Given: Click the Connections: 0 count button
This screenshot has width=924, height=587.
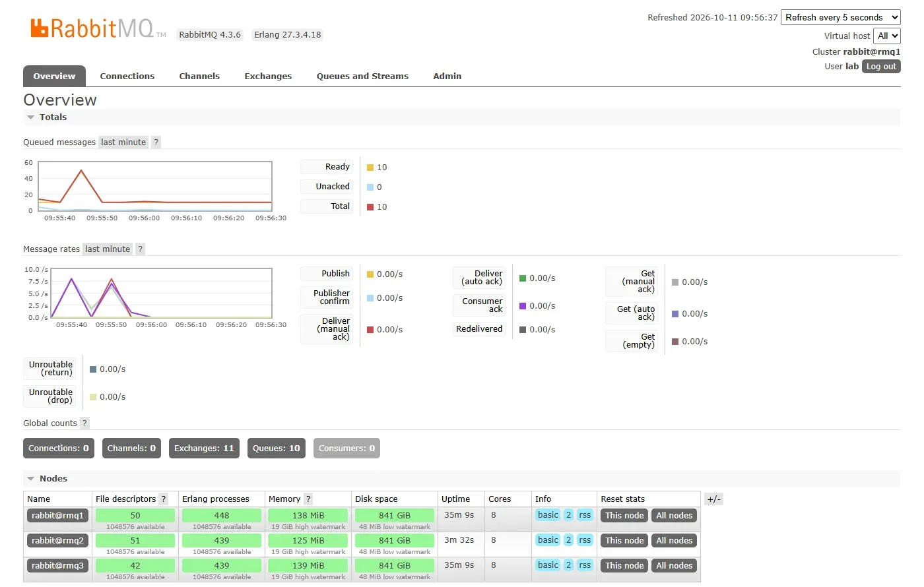Looking at the screenshot, I should coord(59,448).
